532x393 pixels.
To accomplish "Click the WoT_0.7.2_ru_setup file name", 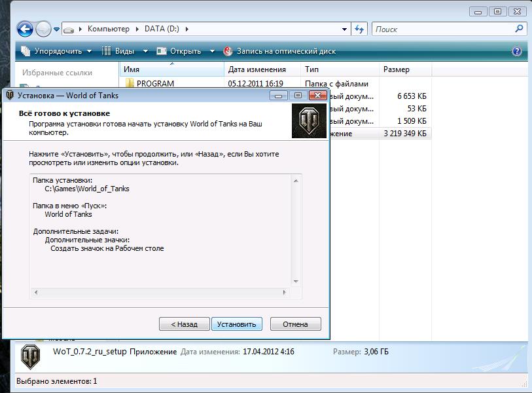I will click(90, 352).
